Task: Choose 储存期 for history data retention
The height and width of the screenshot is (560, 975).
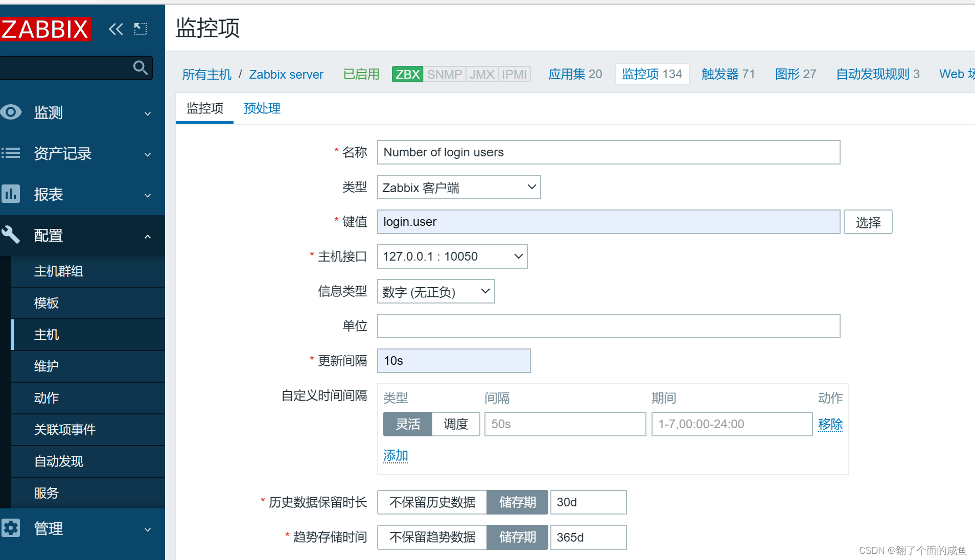Action: click(x=518, y=502)
